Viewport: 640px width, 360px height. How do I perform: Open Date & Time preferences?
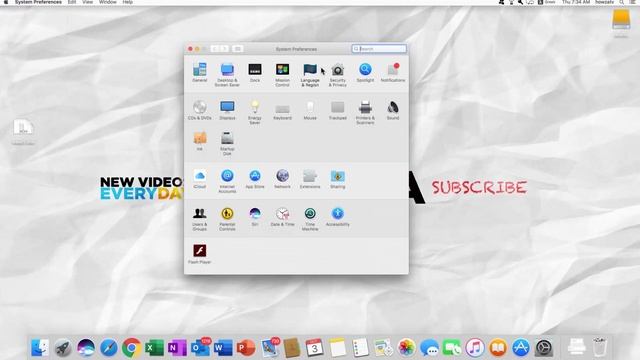tap(282, 217)
